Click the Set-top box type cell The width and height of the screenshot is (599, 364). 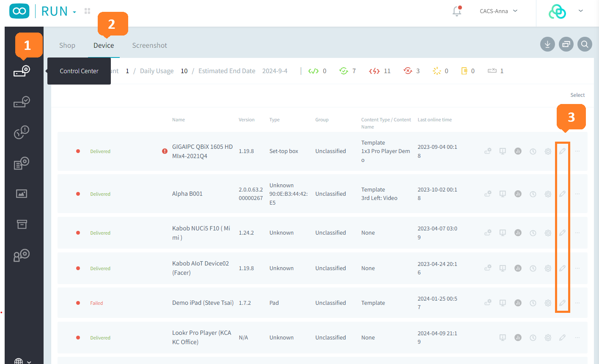pyautogui.click(x=284, y=151)
